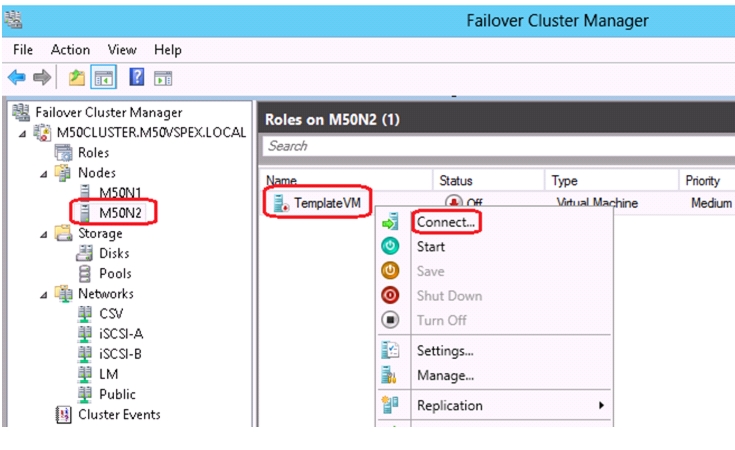The width and height of the screenshot is (735, 450).
Task: Select the Public network
Action: pyautogui.click(x=117, y=394)
